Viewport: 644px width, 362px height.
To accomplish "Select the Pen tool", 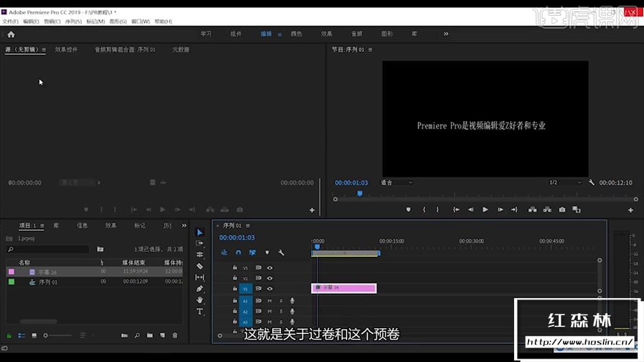I will [199, 289].
